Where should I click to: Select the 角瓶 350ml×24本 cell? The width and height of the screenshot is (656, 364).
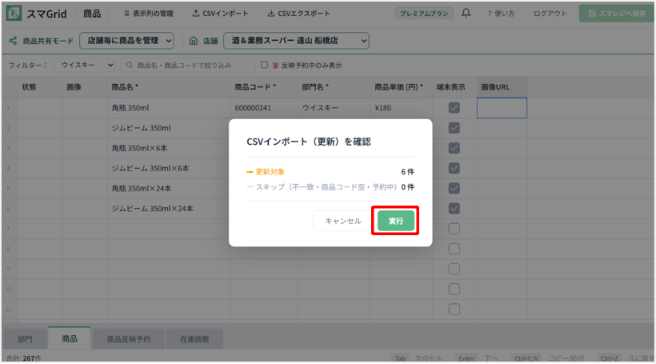169,188
